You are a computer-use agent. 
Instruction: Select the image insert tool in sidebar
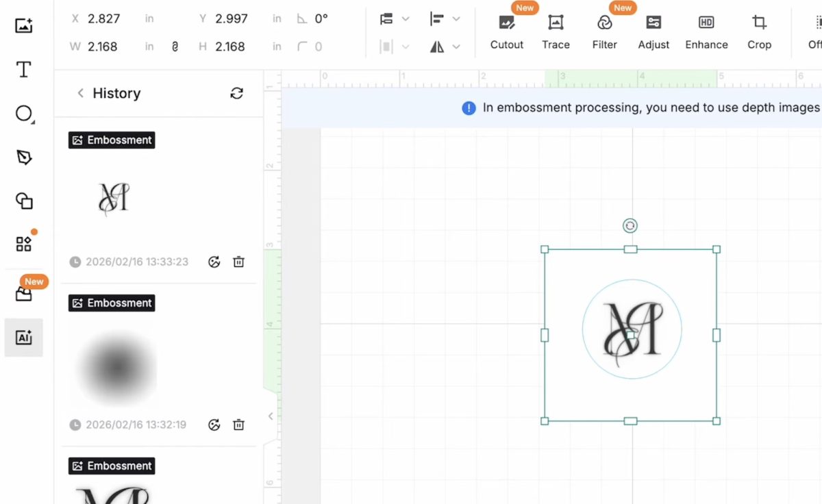click(24, 26)
